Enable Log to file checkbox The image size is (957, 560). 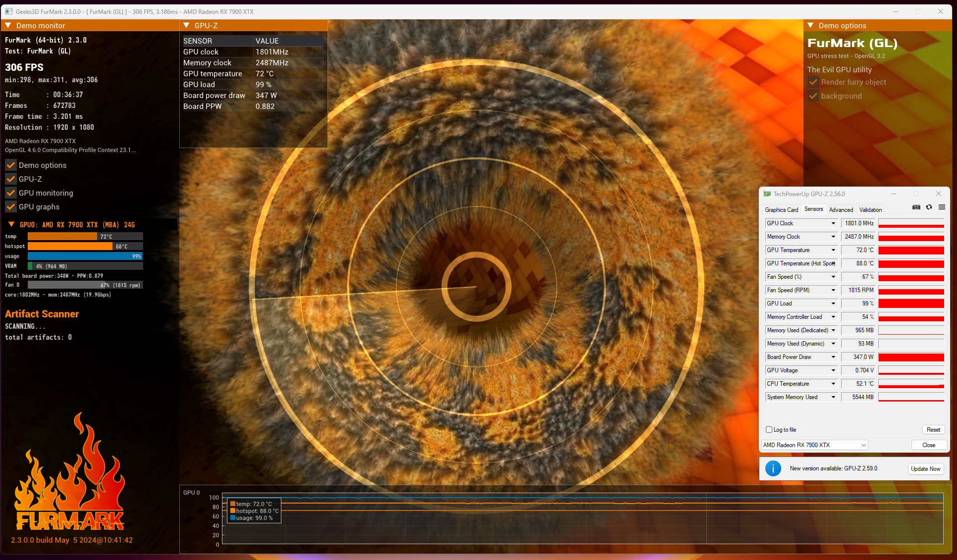pyautogui.click(x=769, y=430)
